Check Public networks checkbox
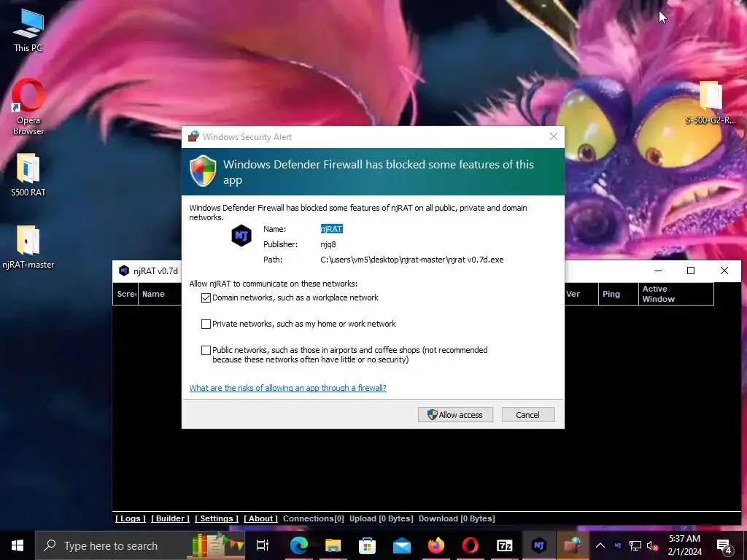This screenshot has width=747, height=560. (206, 350)
